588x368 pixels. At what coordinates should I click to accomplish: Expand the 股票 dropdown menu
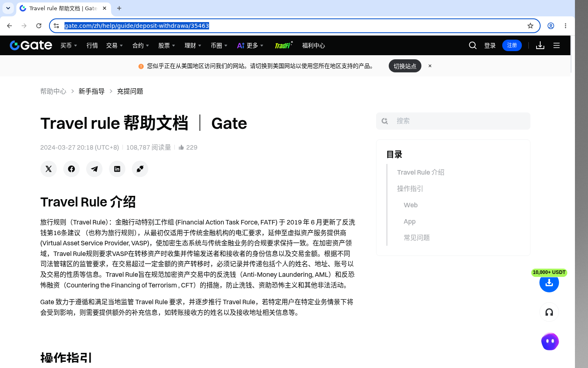pos(167,45)
